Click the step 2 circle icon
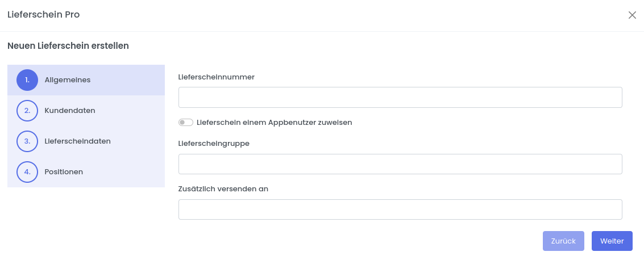Screen dimensions: 644x260 27,111
